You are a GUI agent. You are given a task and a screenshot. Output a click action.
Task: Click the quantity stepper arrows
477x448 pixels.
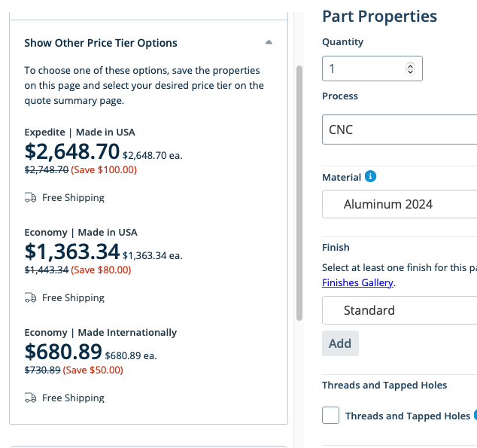coord(410,69)
